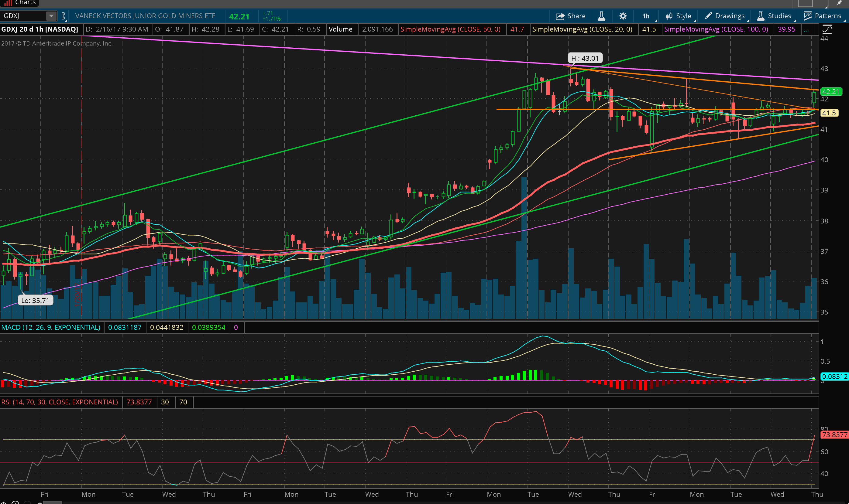The image size is (849, 504).
Task: Expand the 1h timeframe dropdown
Action: click(x=646, y=16)
